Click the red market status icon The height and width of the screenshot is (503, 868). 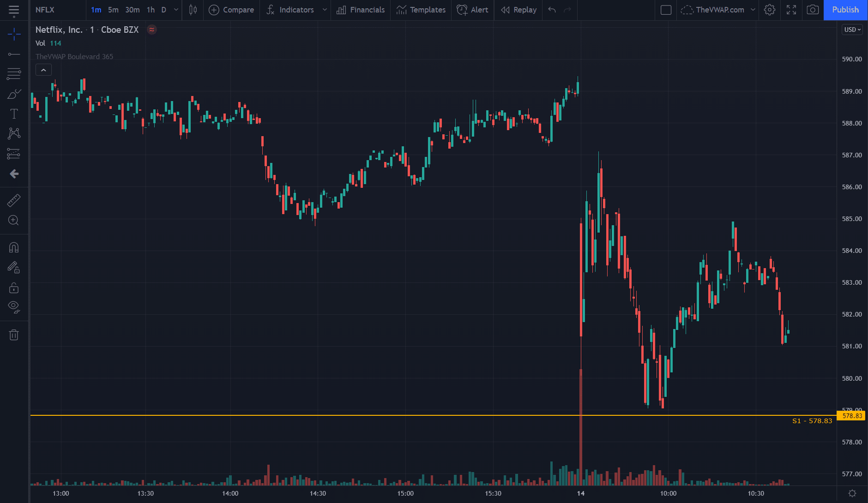(151, 30)
